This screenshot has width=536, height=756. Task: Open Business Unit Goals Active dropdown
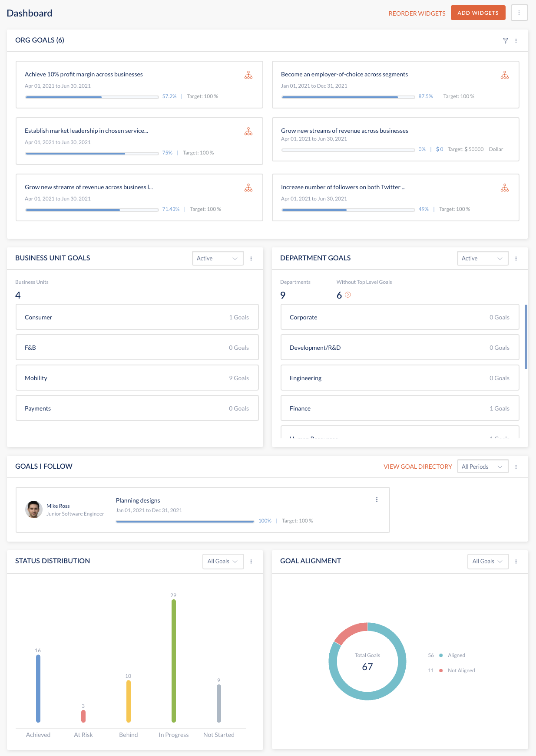click(x=218, y=258)
